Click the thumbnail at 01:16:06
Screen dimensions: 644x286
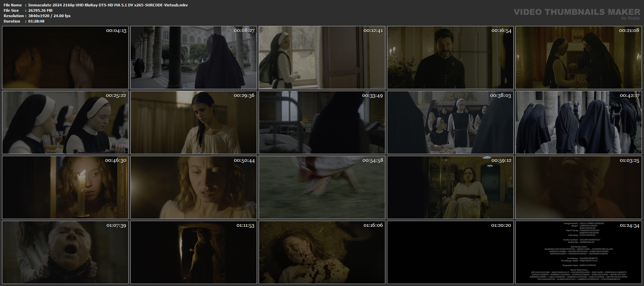(322, 252)
